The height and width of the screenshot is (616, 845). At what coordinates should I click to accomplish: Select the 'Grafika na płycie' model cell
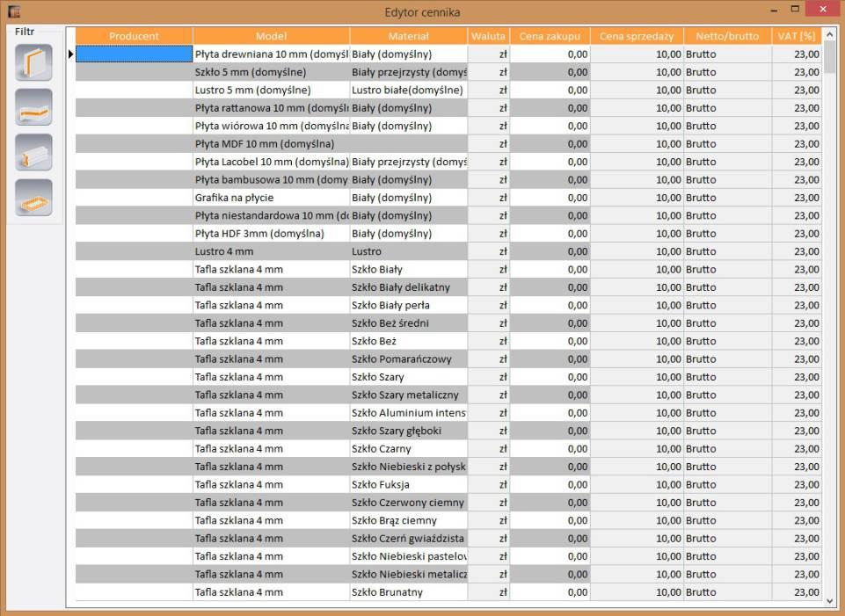pos(271,198)
